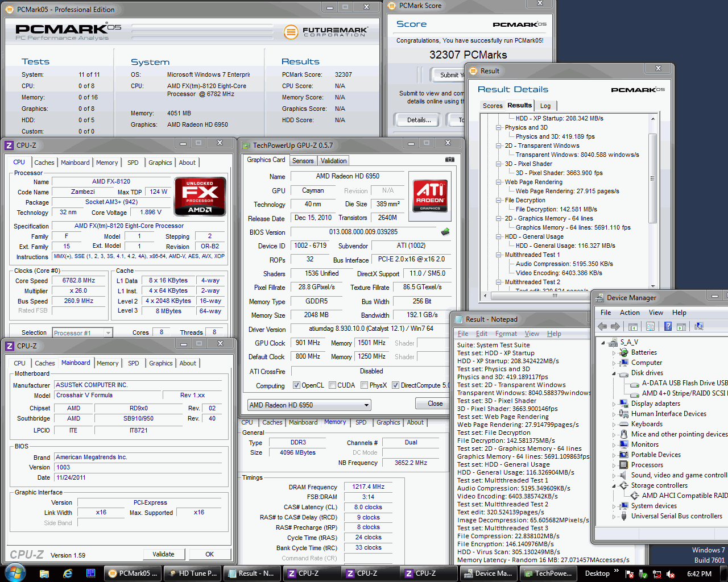The image size is (728, 582).
Task: Click the Properties icon in Device Manager toolbar
Action: coord(650,326)
